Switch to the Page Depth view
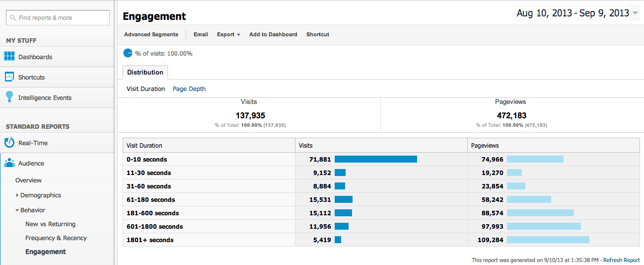 coord(189,89)
